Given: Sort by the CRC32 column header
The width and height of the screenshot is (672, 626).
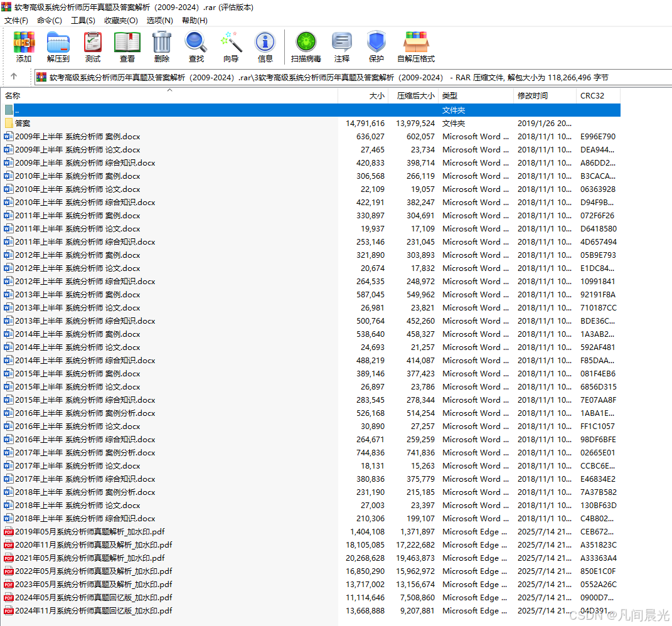Looking at the screenshot, I should coord(599,96).
